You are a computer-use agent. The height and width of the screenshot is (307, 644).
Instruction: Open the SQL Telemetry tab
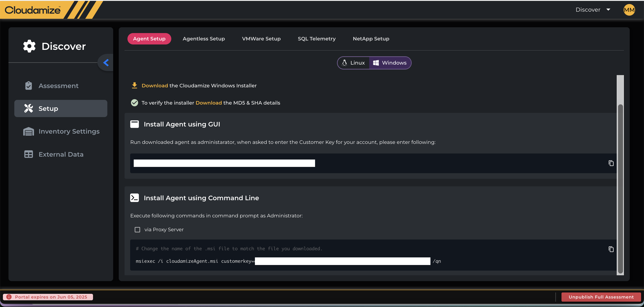(316, 39)
